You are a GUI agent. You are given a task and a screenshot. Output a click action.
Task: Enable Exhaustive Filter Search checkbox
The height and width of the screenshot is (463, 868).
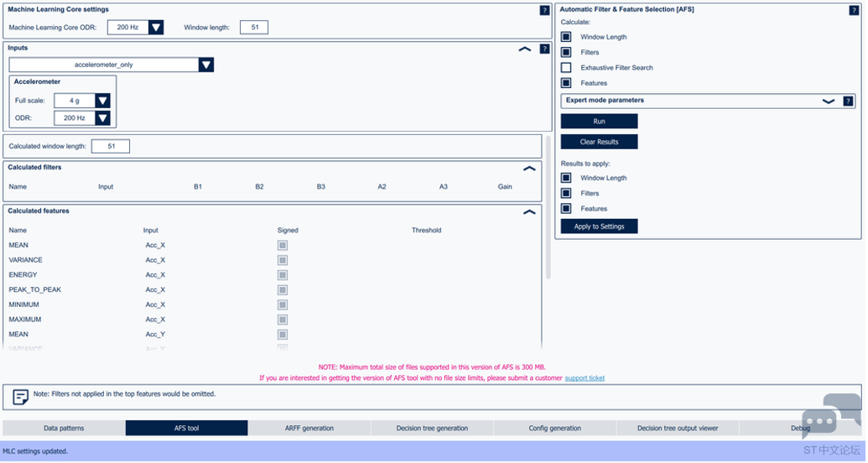tap(566, 68)
